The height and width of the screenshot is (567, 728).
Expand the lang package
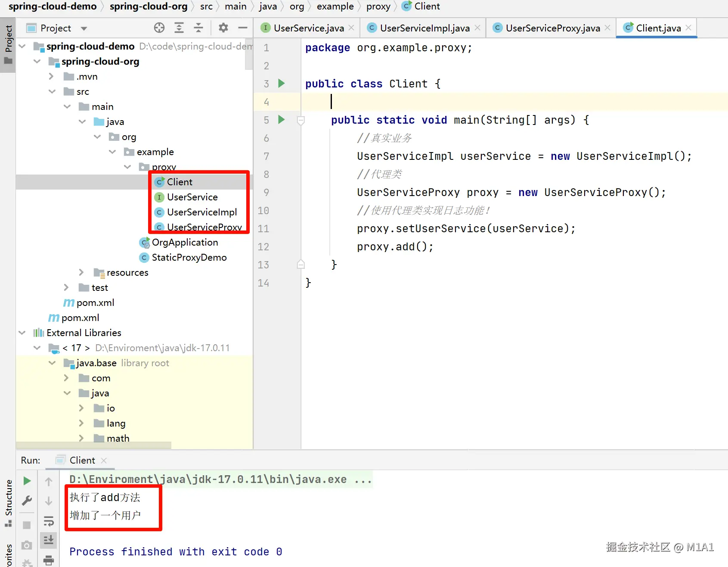point(82,423)
